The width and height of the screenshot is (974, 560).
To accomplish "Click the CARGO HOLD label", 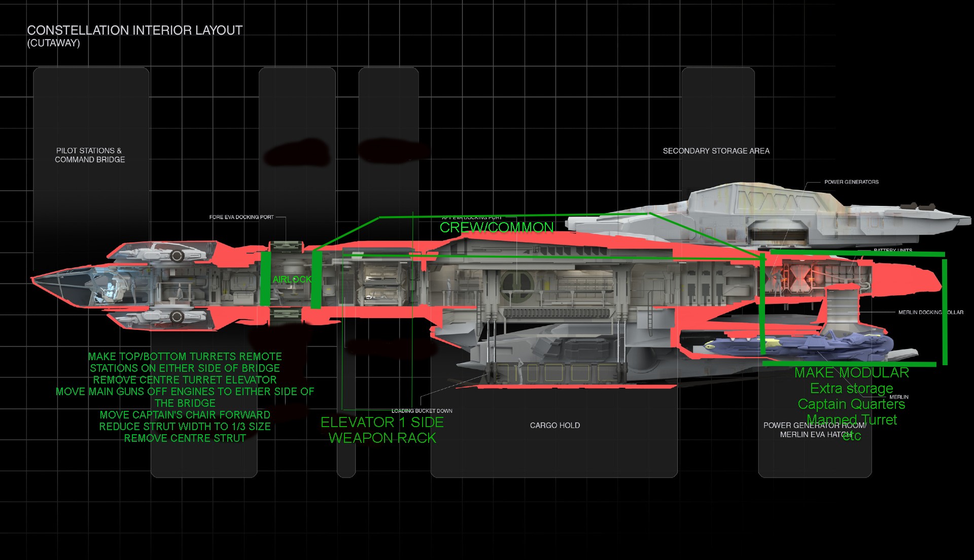I will pyautogui.click(x=555, y=426).
